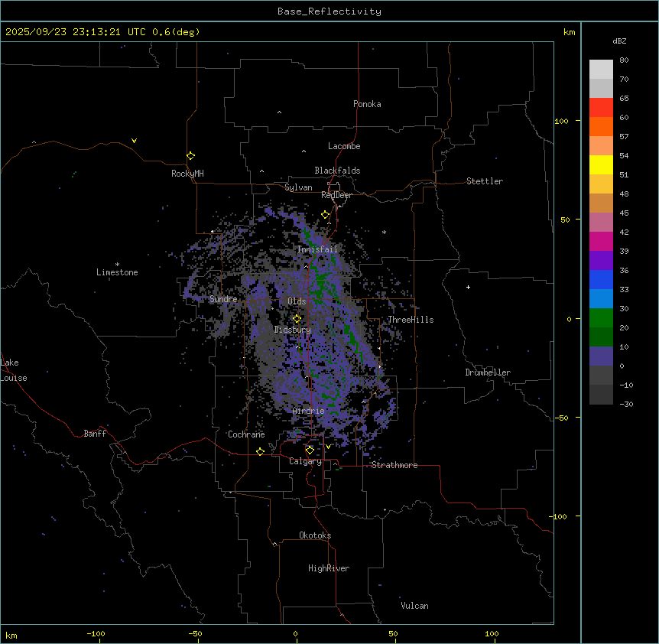Select the asterisk marker above Limestone label
Viewport: 659px width, 644px height.
[117, 264]
